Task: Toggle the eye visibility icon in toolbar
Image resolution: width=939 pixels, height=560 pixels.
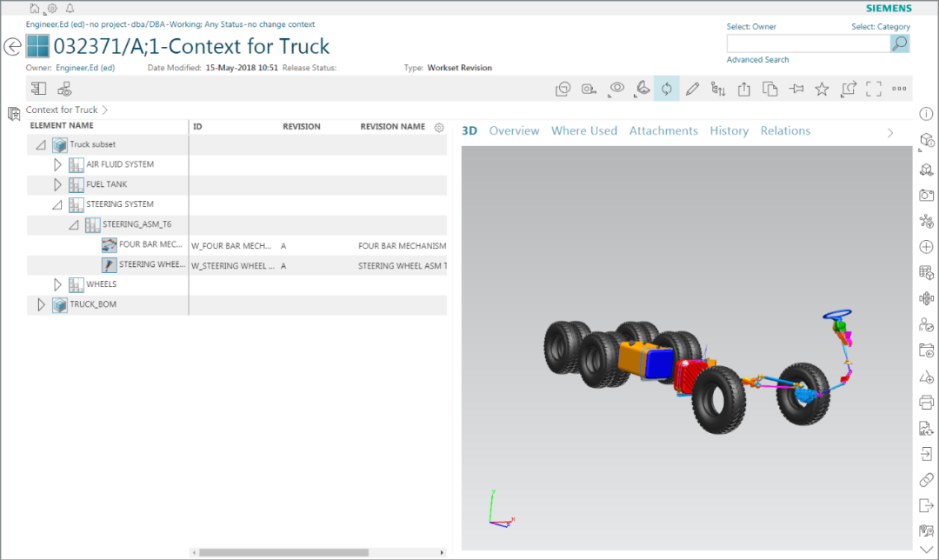Action: pyautogui.click(x=617, y=89)
